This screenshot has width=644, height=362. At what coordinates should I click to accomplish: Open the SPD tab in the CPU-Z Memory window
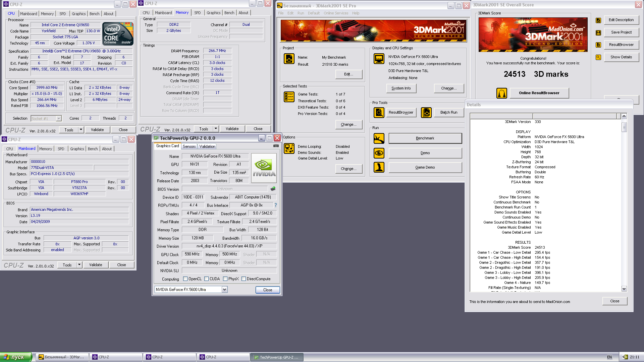click(198, 13)
